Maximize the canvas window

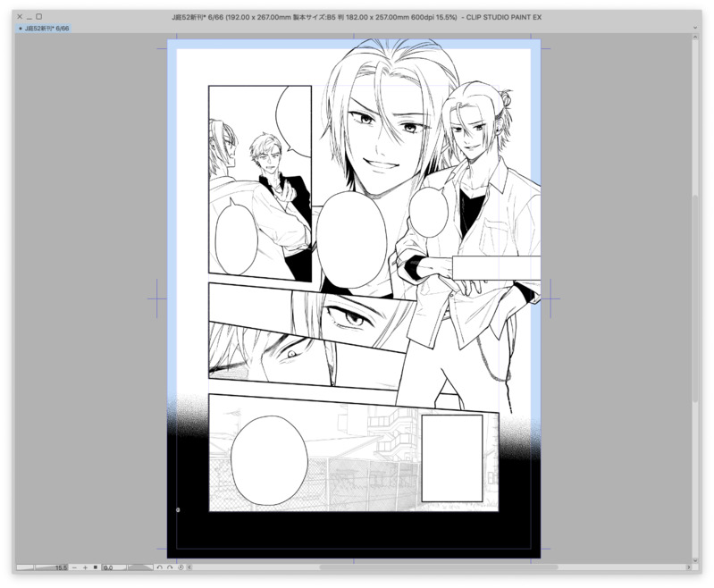pyautogui.click(x=39, y=16)
